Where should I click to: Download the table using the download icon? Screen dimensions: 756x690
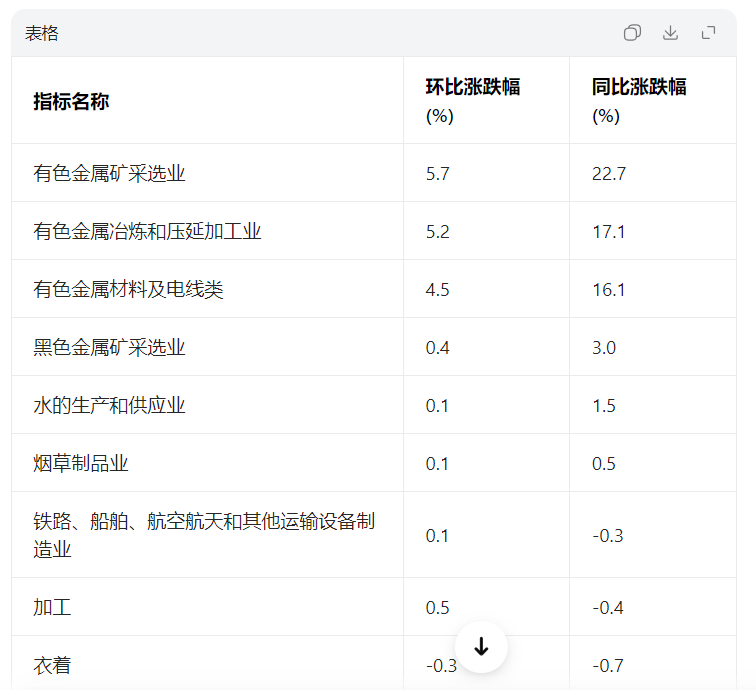point(670,33)
